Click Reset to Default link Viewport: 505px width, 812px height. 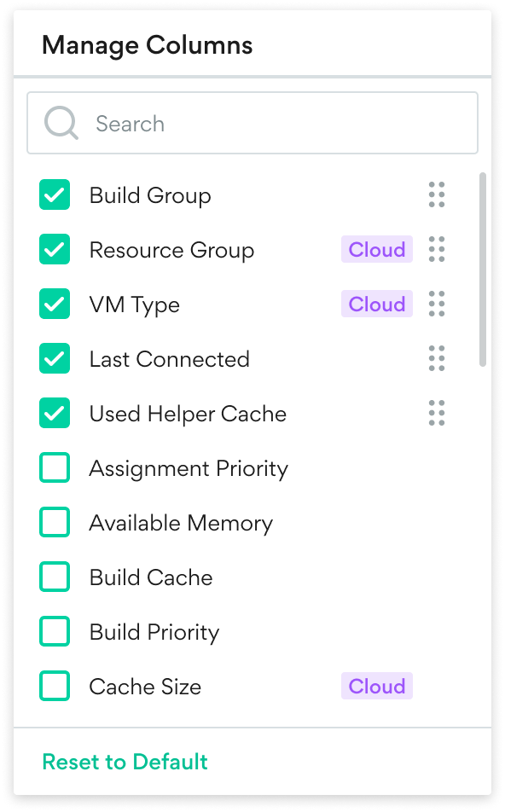tap(125, 762)
